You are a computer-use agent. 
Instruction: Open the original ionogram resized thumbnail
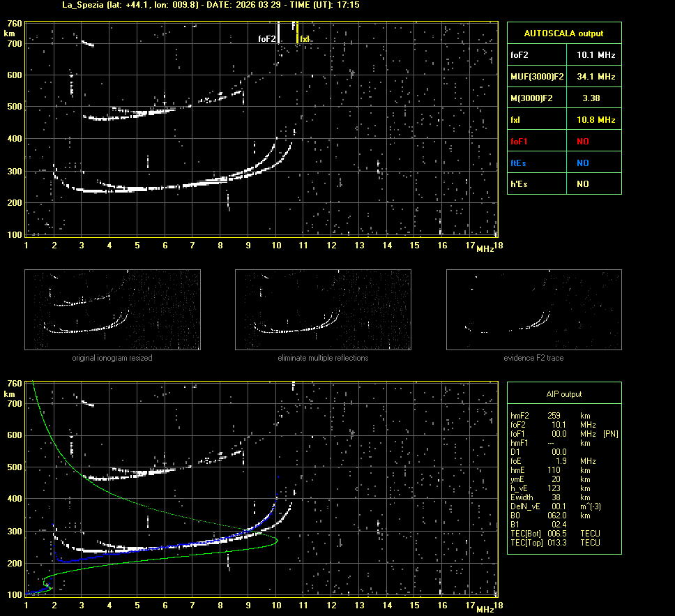click(112, 310)
